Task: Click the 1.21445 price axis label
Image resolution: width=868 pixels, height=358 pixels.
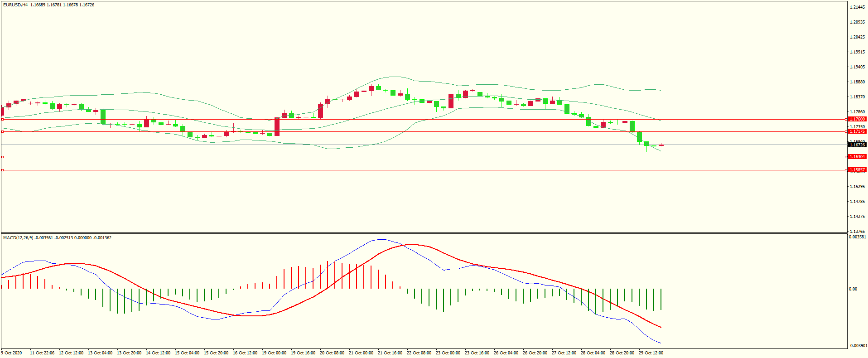Action: 857,7
